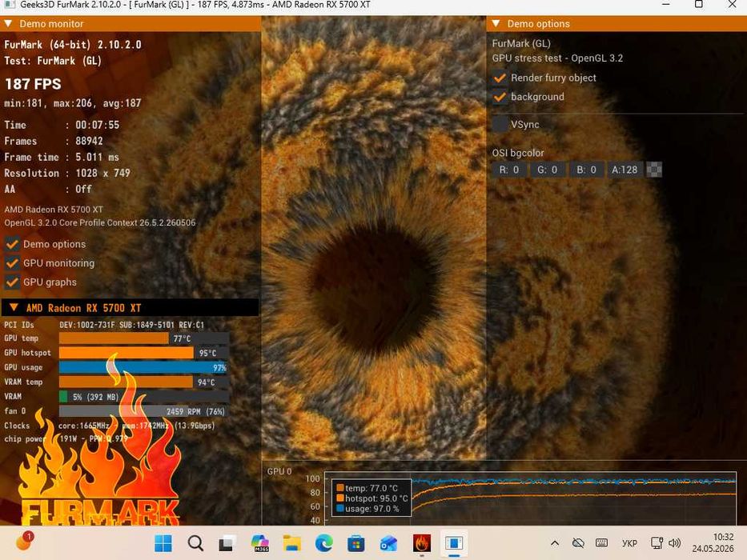Open the network tray icon

[657, 543]
